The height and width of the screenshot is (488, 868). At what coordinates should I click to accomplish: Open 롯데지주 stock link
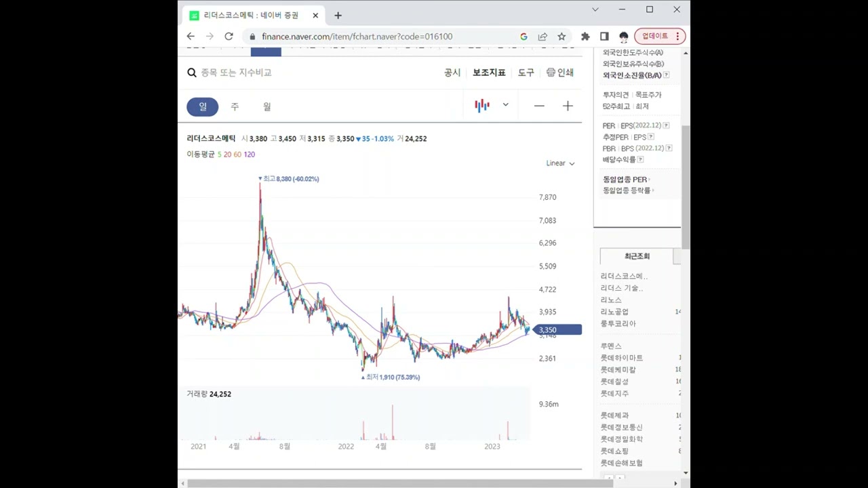614,394
